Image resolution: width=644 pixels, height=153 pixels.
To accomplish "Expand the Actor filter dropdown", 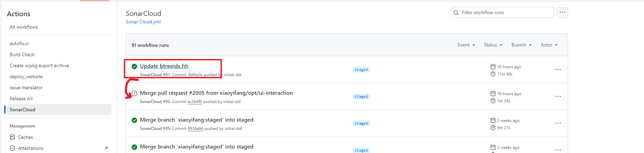I will [549, 45].
